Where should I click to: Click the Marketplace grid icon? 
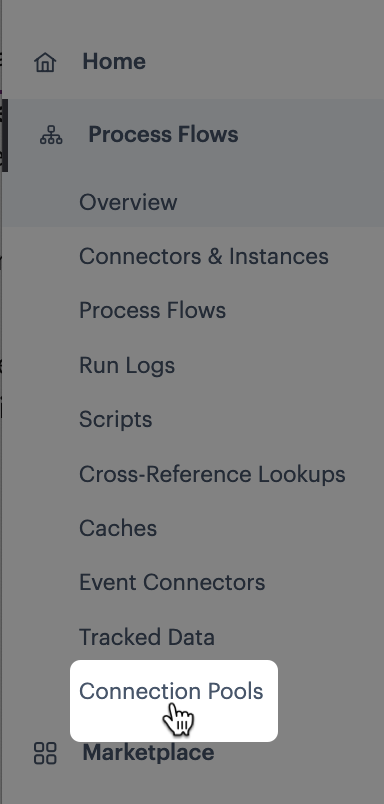coord(45,753)
